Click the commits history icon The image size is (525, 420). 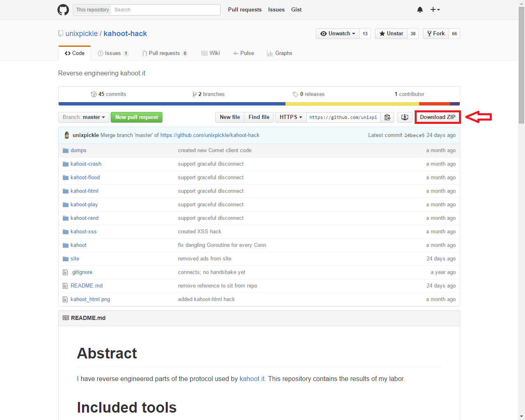coord(94,94)
